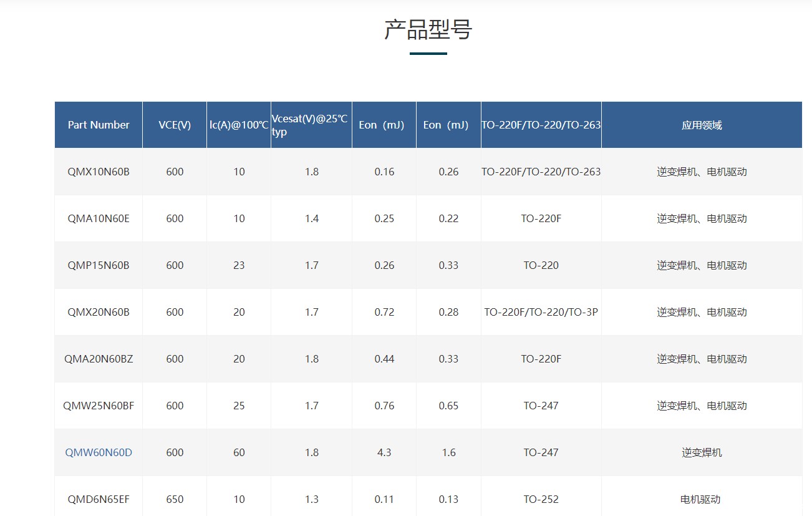Select the TO-220F/TO-220/TO-3P package cell

(541, 312)
